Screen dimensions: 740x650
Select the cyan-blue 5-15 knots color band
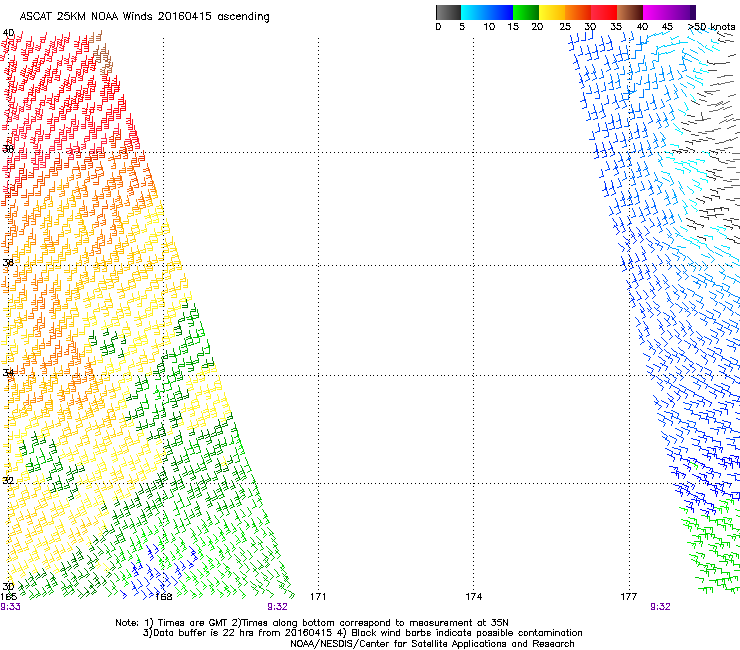coord(487,12)
